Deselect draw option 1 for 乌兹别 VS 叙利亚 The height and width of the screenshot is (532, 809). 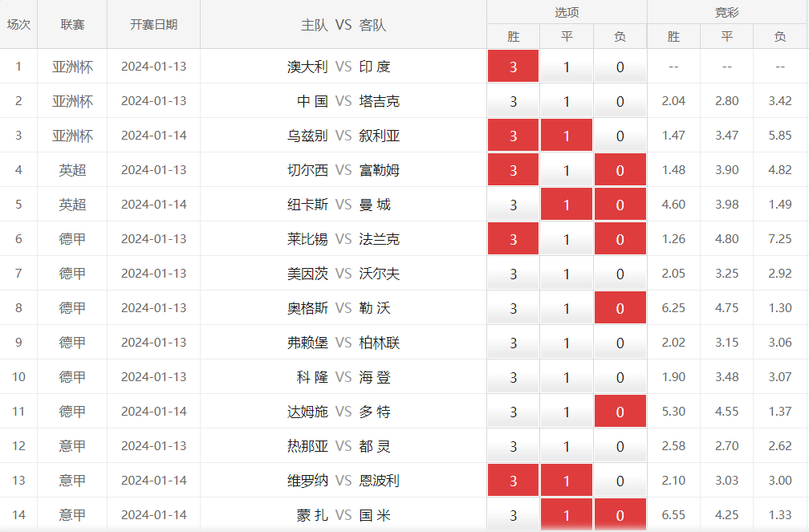click(x=567, y=135)
